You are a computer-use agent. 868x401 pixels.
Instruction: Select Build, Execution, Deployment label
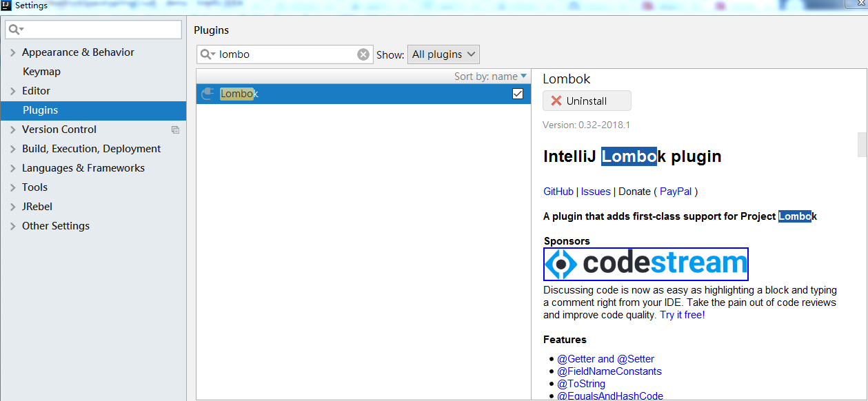coord(91,149)
